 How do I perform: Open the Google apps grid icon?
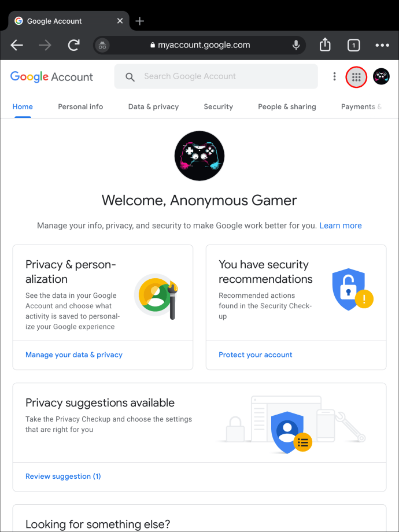pyautogui.click(x=356, y=77)
